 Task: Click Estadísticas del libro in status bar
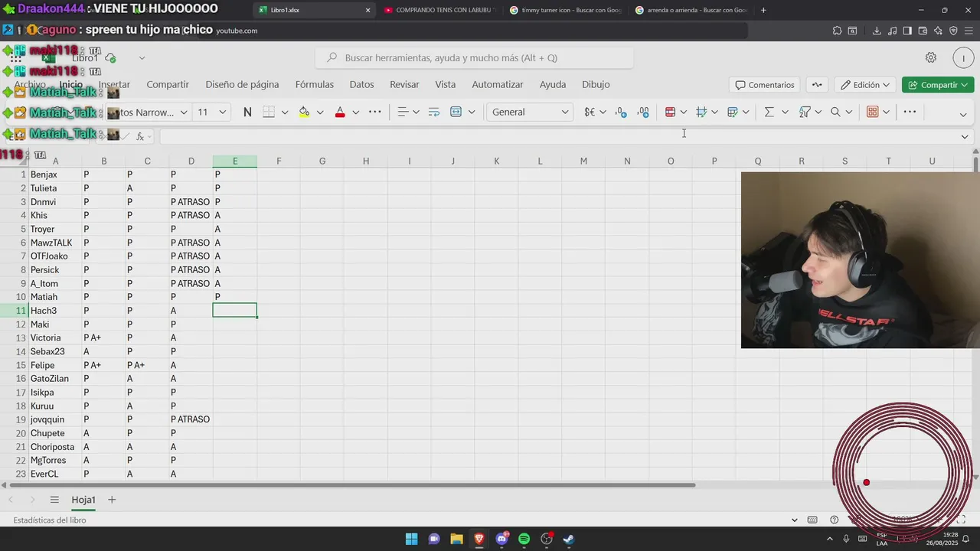50,520
